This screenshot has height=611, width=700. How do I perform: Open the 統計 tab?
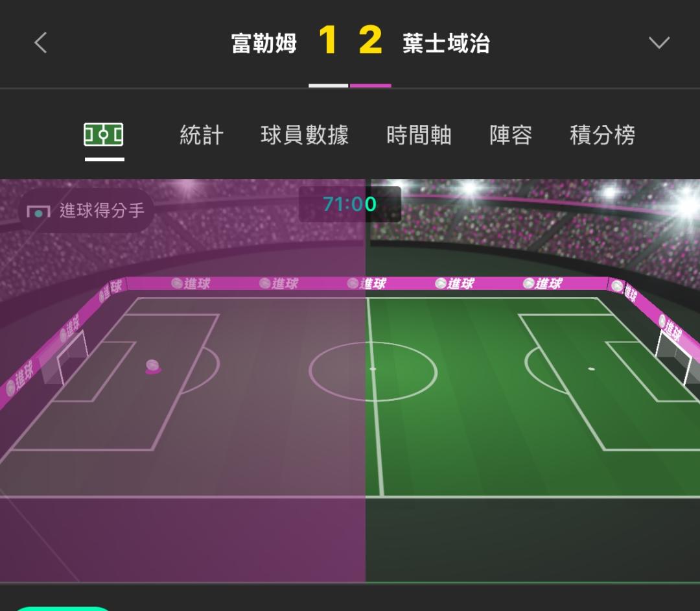(202, 135)
